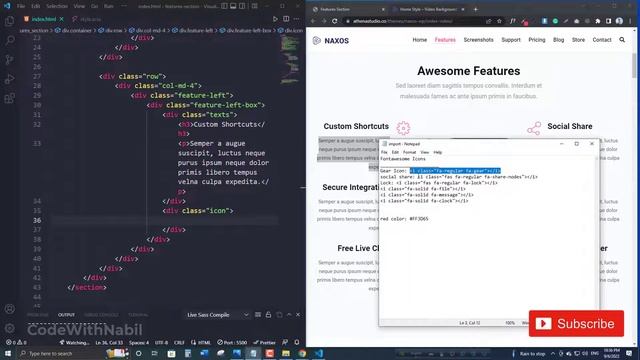Image resolution: width=640 pixels, height=360 pixels.
Task: Open the Pricing link in NAXOS navbar
Action: (x=537, y=40)
